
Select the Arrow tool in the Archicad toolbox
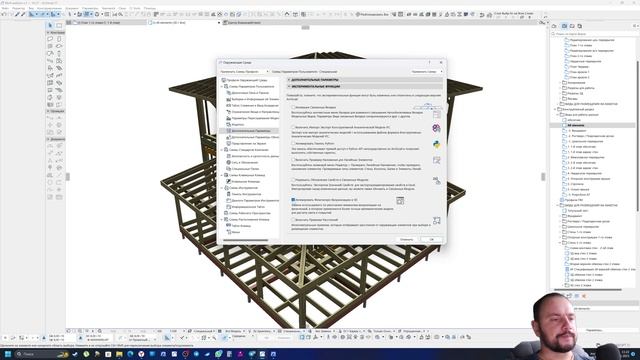coord(50,25)
